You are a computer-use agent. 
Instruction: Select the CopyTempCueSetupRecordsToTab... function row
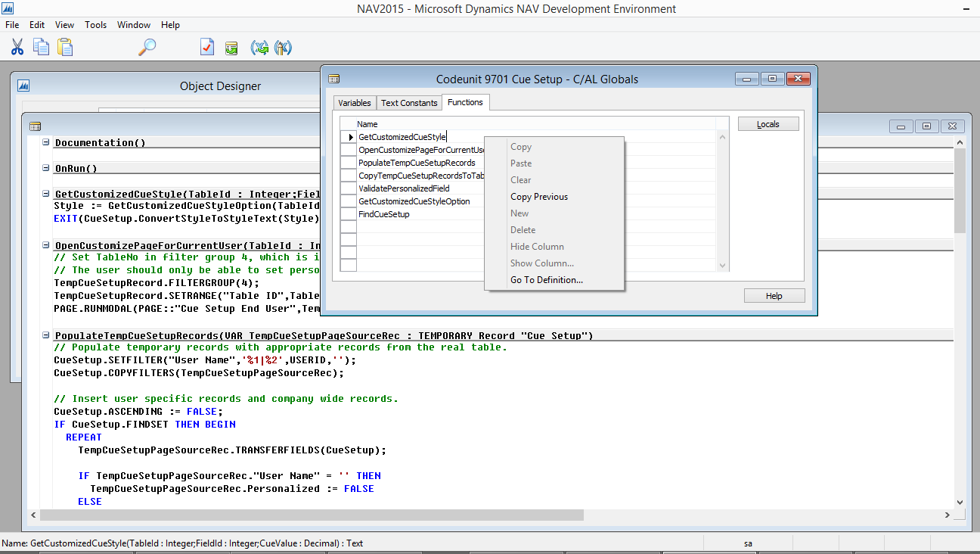coord(420,176)
